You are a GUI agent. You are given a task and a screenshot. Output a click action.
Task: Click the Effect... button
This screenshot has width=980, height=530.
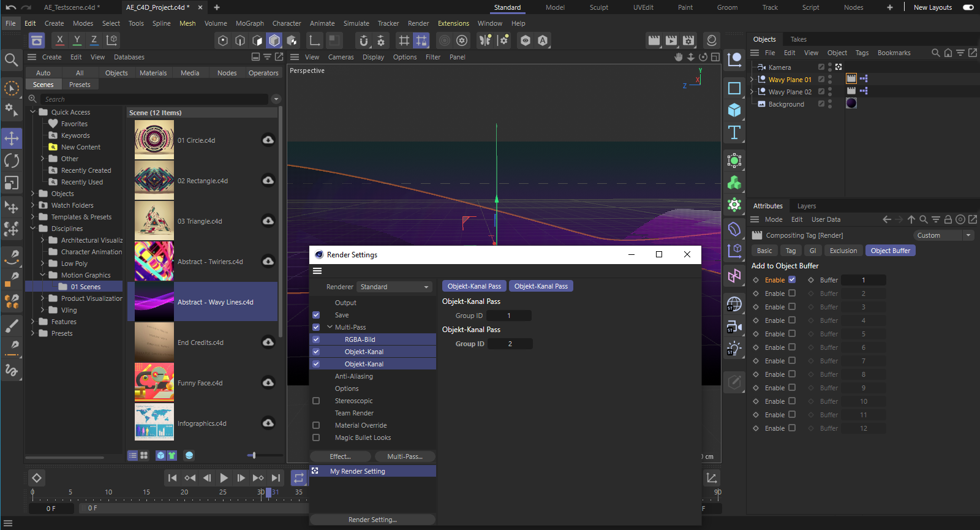(341, 456)
